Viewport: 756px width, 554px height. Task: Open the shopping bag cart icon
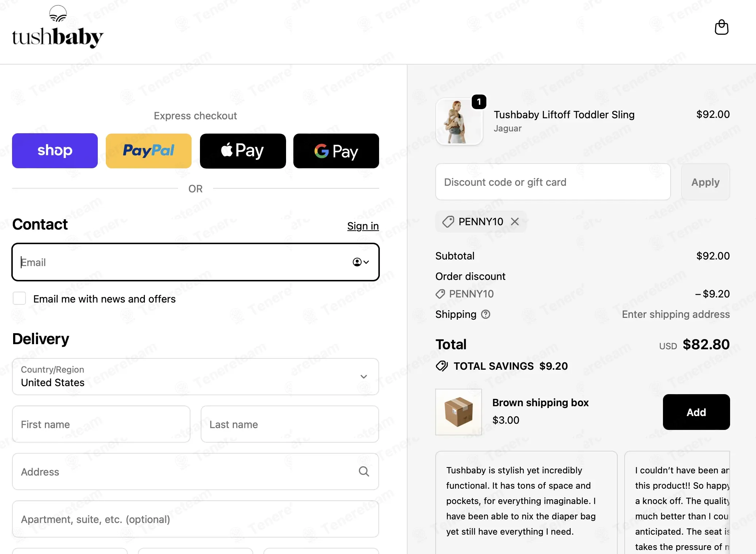[721, 27]
